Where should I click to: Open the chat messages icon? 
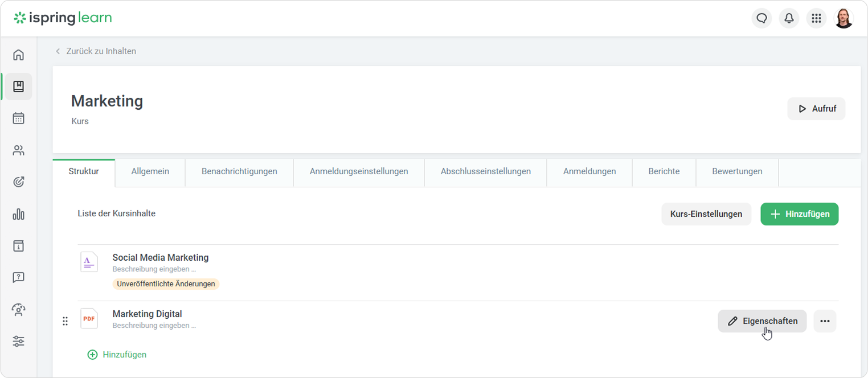[761, 18]
